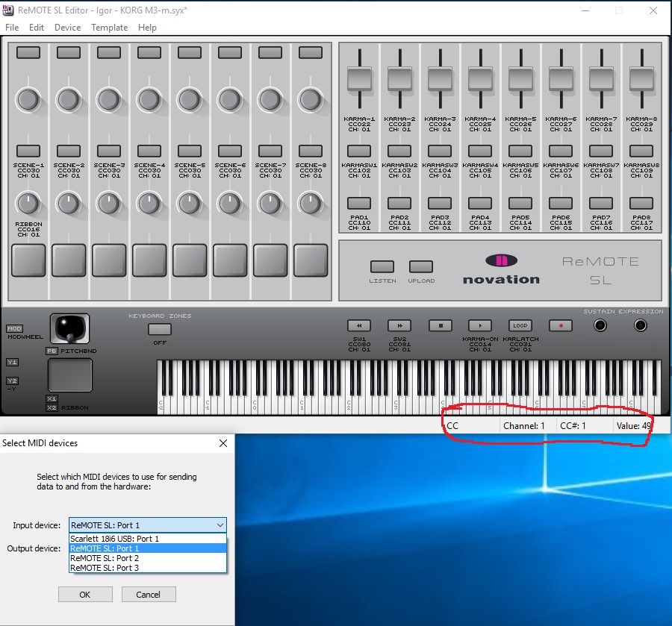672x626 pixels.
Task: Select the SCENE-3 button
Action: (x=109, y=151)
